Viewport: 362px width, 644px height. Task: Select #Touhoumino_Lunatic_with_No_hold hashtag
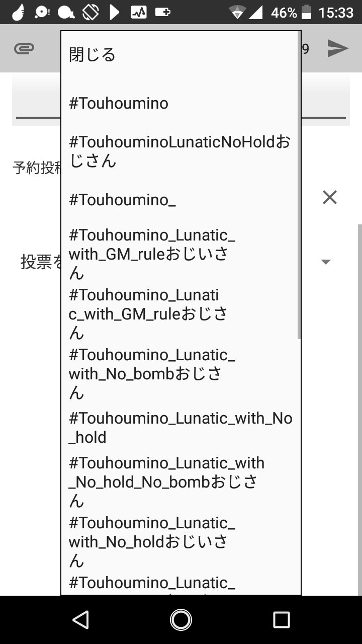180,428
